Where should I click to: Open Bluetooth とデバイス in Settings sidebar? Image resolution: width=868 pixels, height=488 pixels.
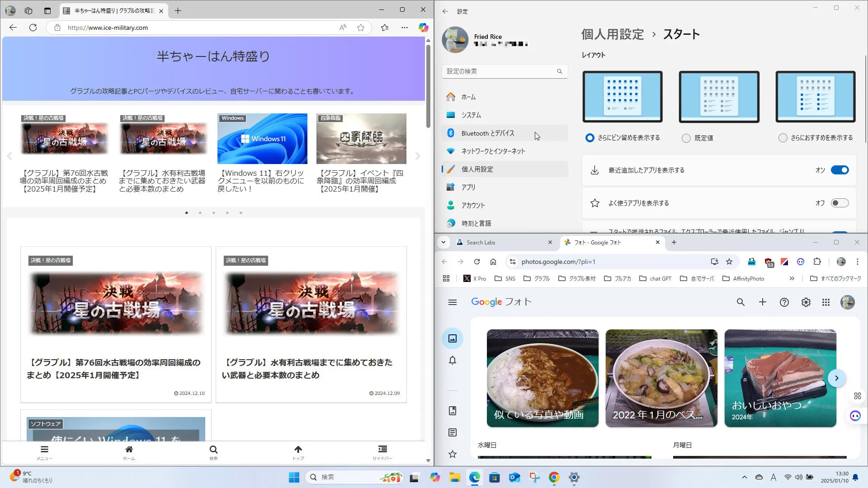coord(505,133)
